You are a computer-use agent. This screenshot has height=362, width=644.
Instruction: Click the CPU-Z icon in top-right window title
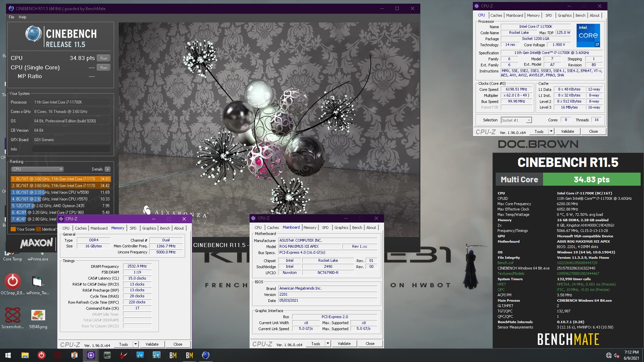pos(477,6)
